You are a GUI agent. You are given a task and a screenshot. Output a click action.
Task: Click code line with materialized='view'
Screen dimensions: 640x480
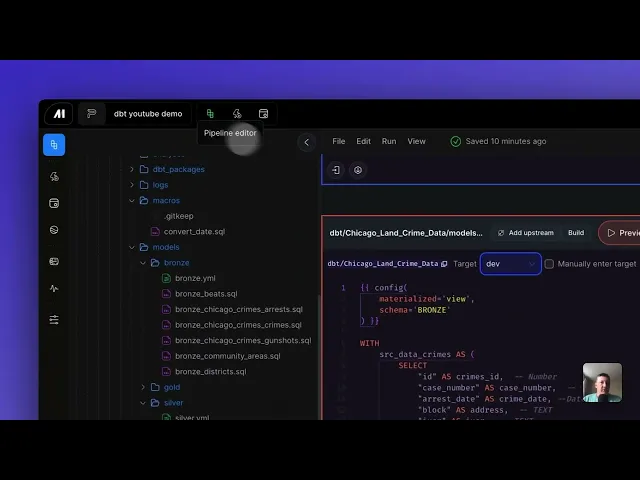[x=427, y=299]
